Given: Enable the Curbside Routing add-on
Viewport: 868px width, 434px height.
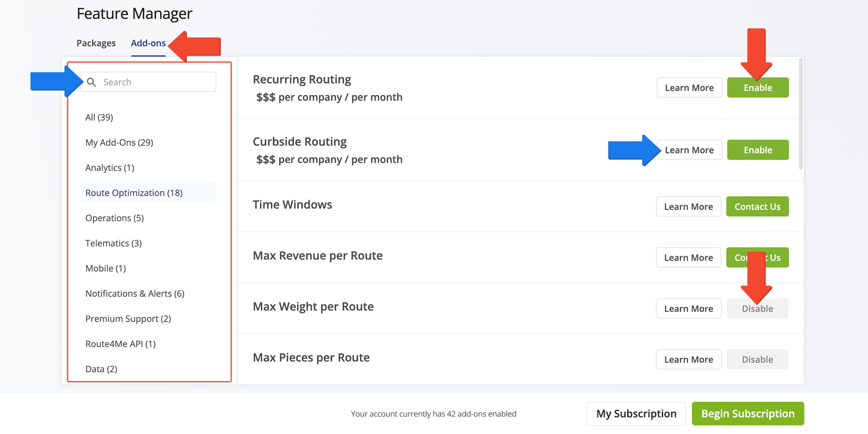Looking at the screenshot, I should 757,150.
